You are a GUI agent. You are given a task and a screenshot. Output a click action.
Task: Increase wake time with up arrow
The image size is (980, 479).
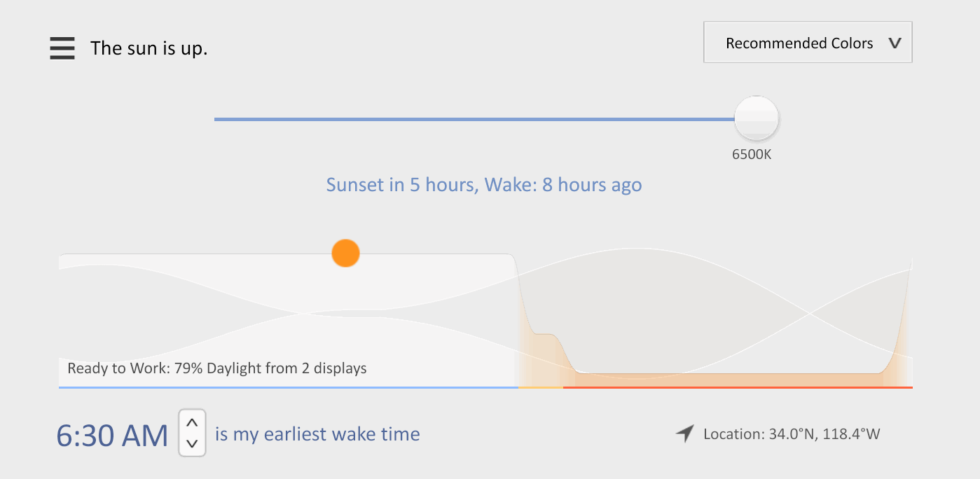tap(193, 423)
